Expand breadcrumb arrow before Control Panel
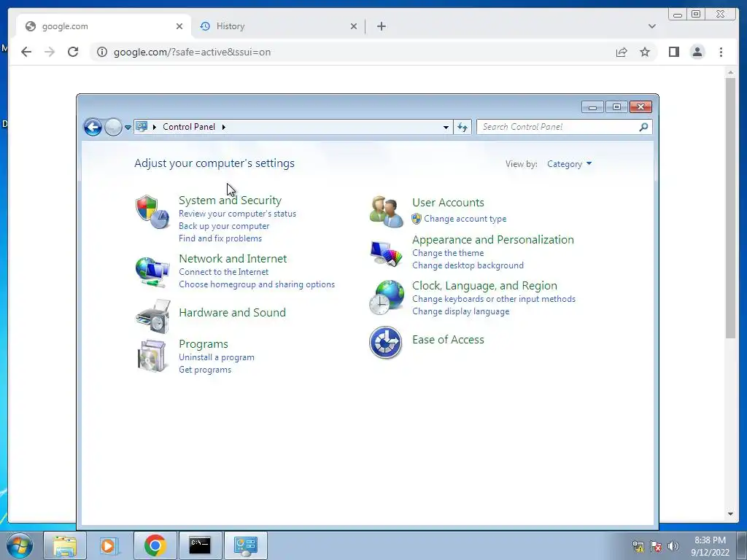The height and width of the screenshot is (560, 747). pos(155,127)
